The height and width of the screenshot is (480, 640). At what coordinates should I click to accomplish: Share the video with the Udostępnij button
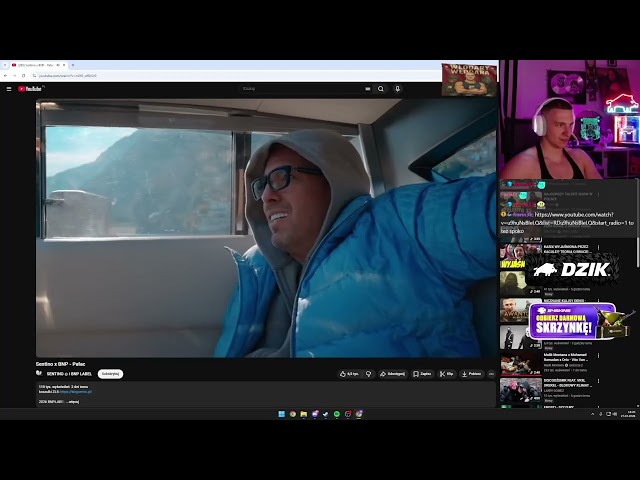coord(392,374)
